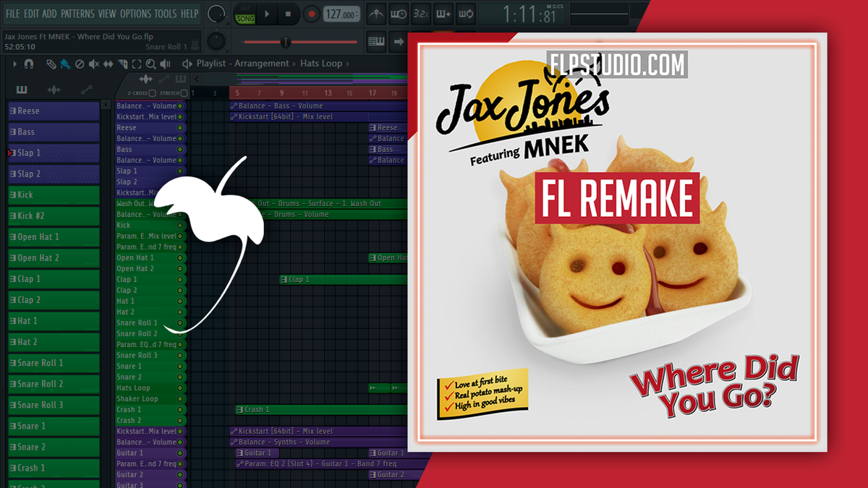Open the Hats Loop pattern selector arrow

347,64
